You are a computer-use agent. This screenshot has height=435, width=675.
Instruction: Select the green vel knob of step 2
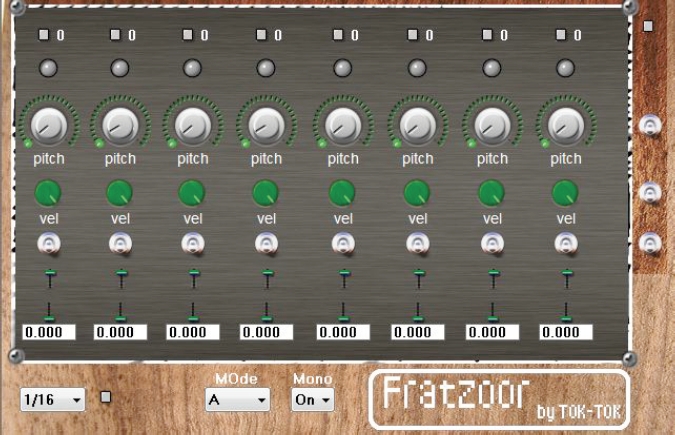119,193
